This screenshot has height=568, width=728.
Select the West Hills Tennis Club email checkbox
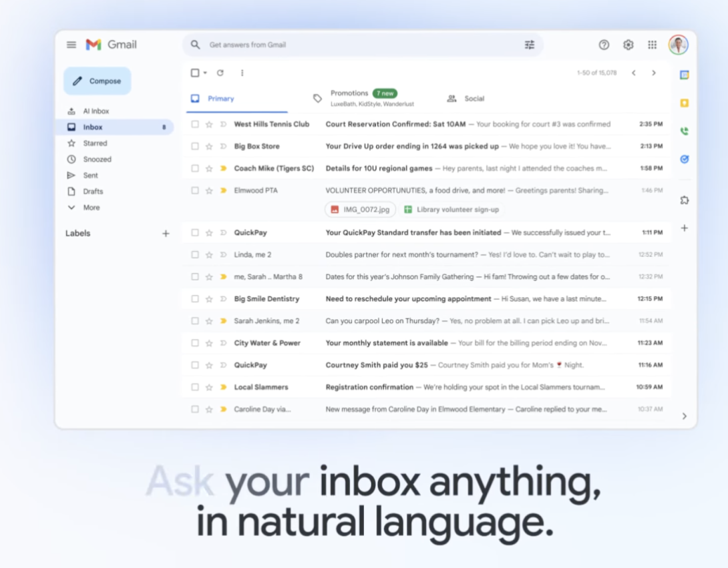tap(194, 124)
